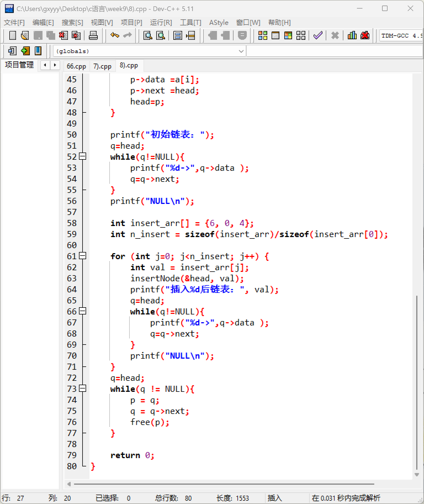
Task: Click the Indent toolbar icon
Action: (212, 35)
